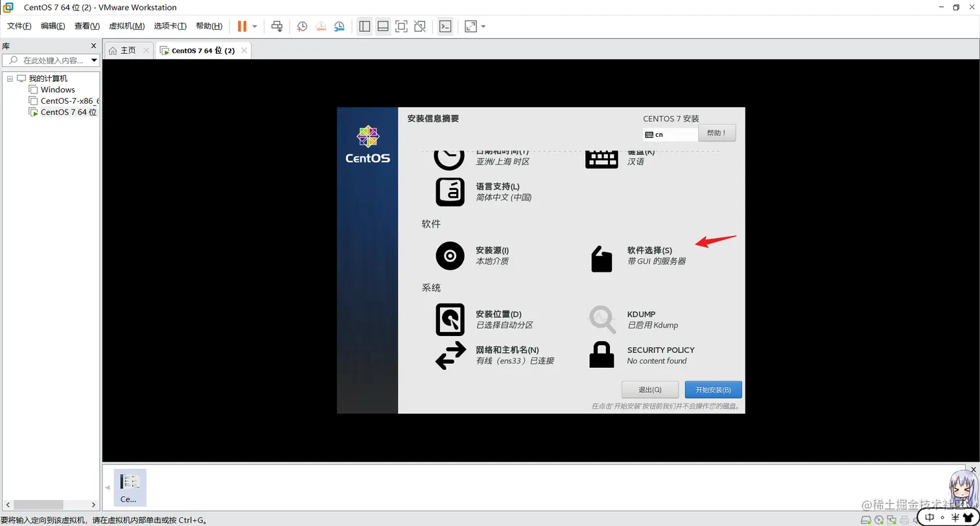Click the thumbnail bar left scroll arrow
Viewport: 980px width, 526px height.
(108, 488)
